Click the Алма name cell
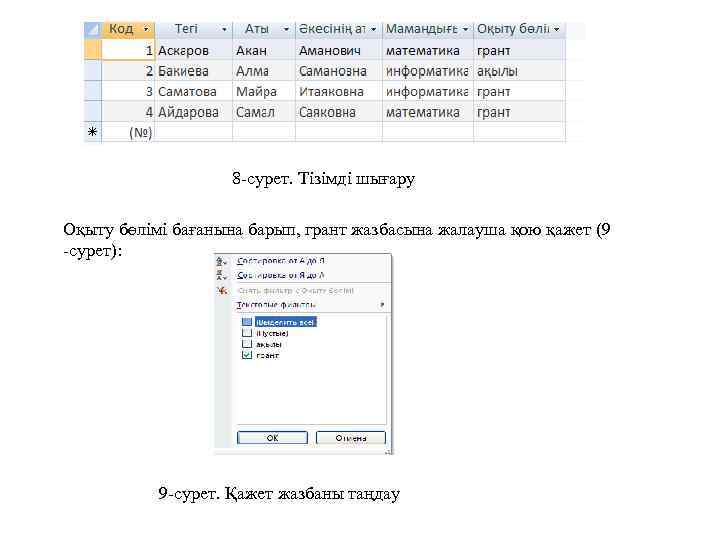The height and width of the screenshot is (540, 720). point(264,71)
